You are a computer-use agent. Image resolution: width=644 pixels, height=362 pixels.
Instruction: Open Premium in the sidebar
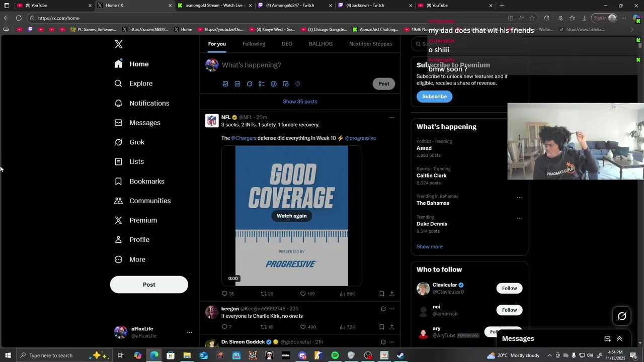(136, 220)
